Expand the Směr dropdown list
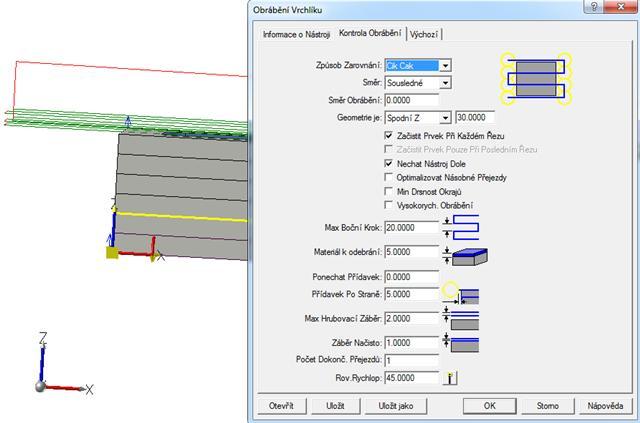Viewport: 640px width, 423px height. (445, 82)
